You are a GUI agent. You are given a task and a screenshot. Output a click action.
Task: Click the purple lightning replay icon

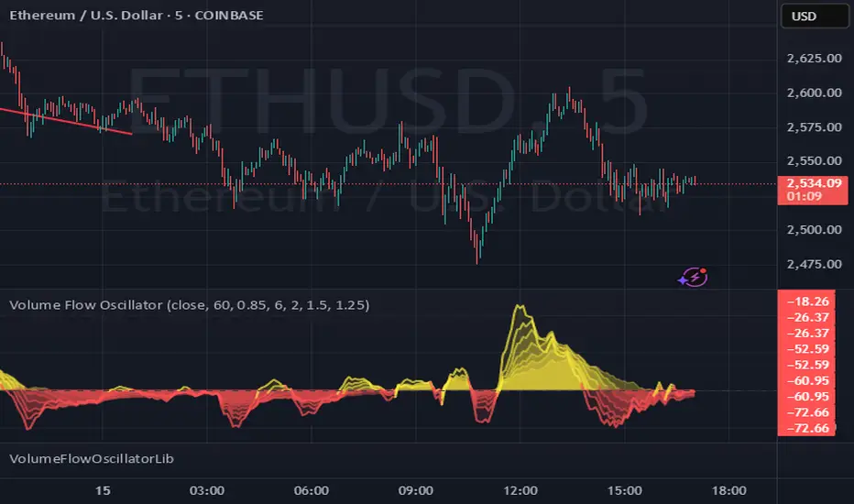694,278
